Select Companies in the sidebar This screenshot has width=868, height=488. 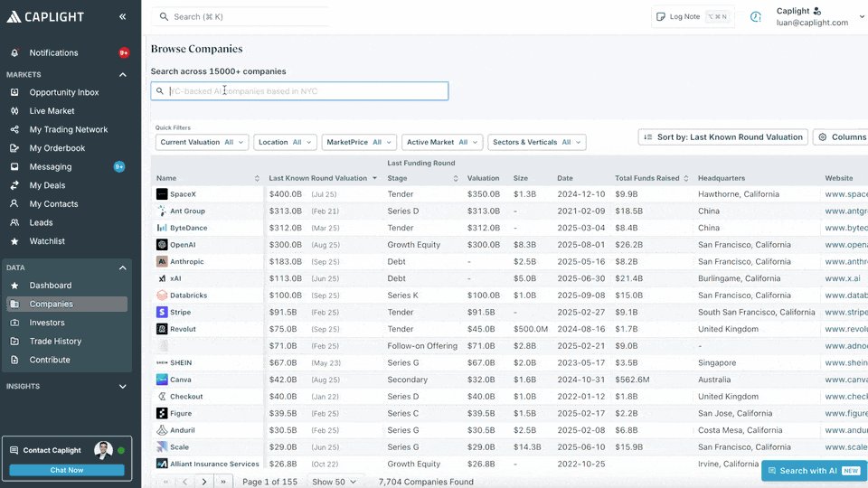pos(67,304)
